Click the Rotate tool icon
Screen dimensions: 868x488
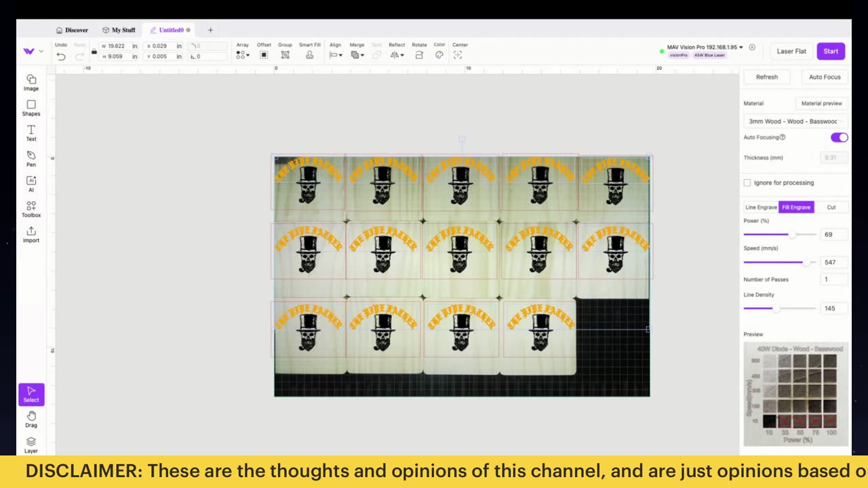[419, 55]
